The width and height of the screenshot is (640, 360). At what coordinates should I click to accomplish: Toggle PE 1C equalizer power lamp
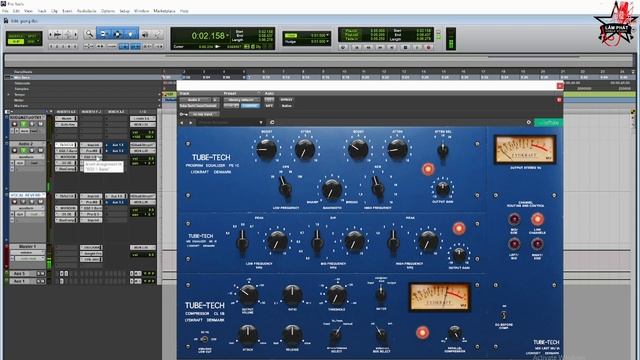click(x=428, y=169)
